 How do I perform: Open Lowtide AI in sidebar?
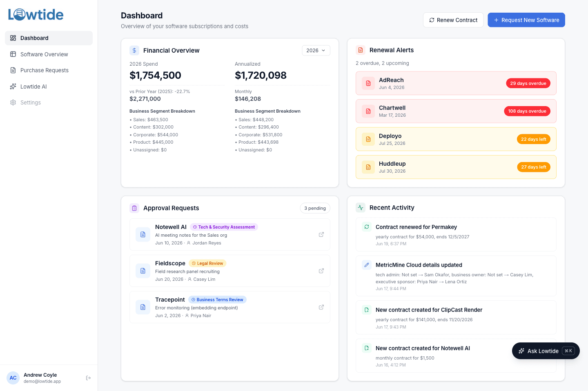tap(49, 87)
